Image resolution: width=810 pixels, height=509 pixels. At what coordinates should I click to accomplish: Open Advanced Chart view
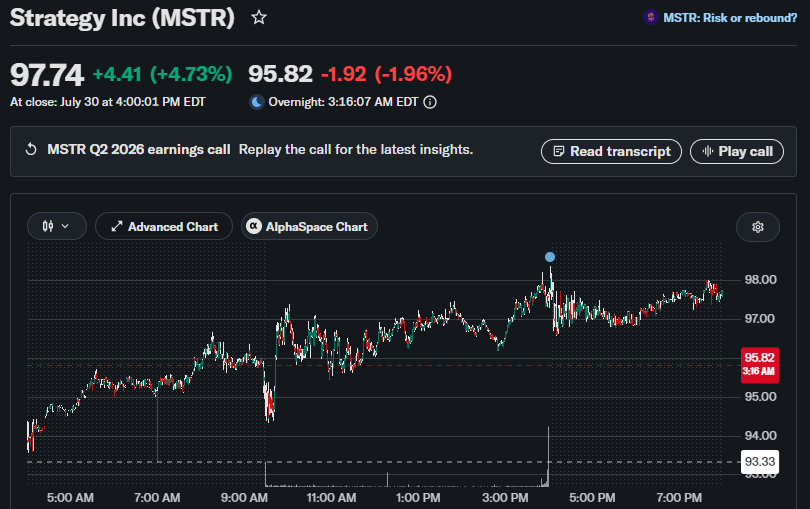[164, 226]
